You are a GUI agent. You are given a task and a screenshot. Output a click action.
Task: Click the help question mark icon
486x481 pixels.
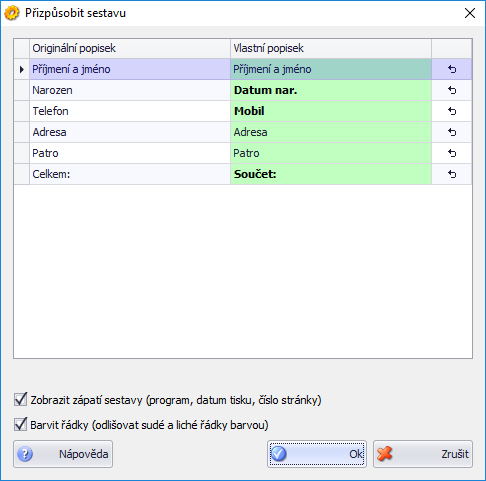coord(25,454)
